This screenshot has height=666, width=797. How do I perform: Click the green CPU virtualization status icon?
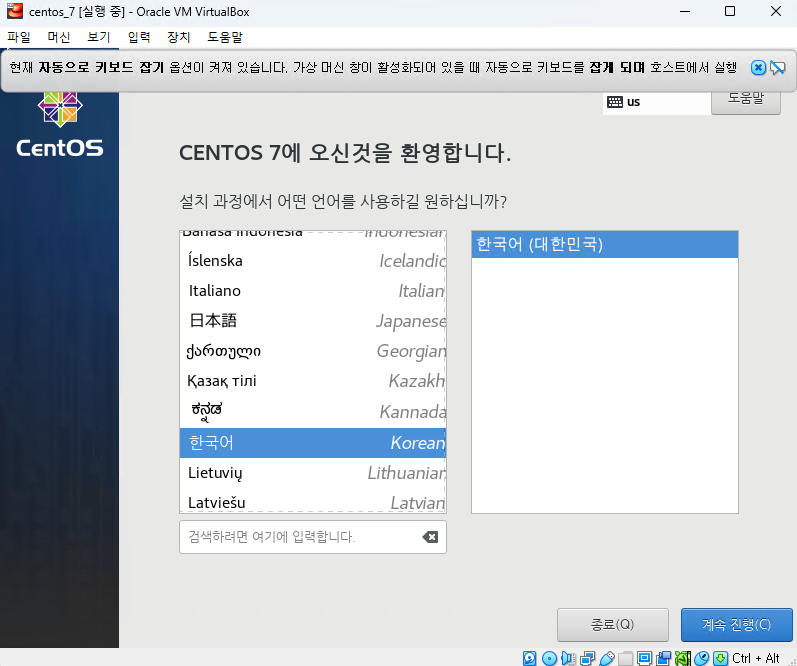(683, 658)
